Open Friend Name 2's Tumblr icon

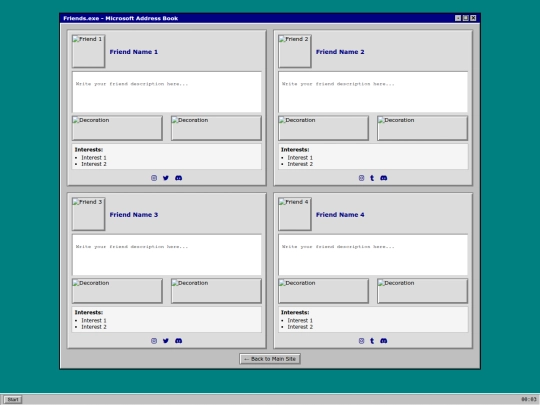coord(372,178)
